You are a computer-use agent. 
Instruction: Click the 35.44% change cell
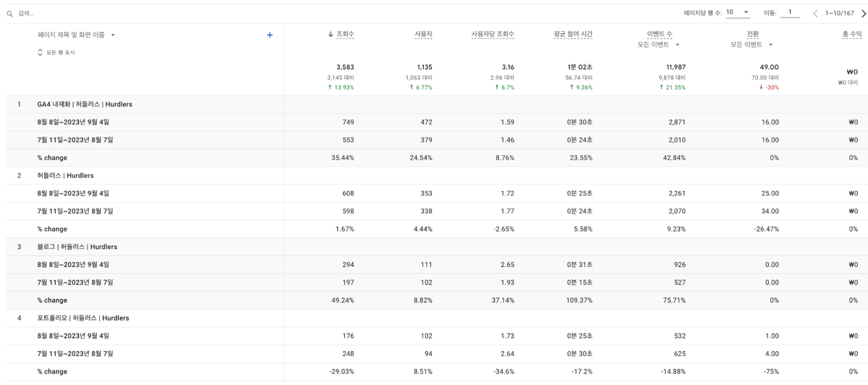tap(343, 158)
